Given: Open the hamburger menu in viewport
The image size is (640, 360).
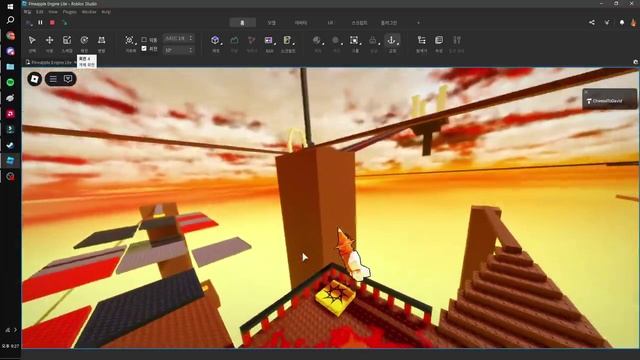Looking at the screenshot, I should 53,79.
